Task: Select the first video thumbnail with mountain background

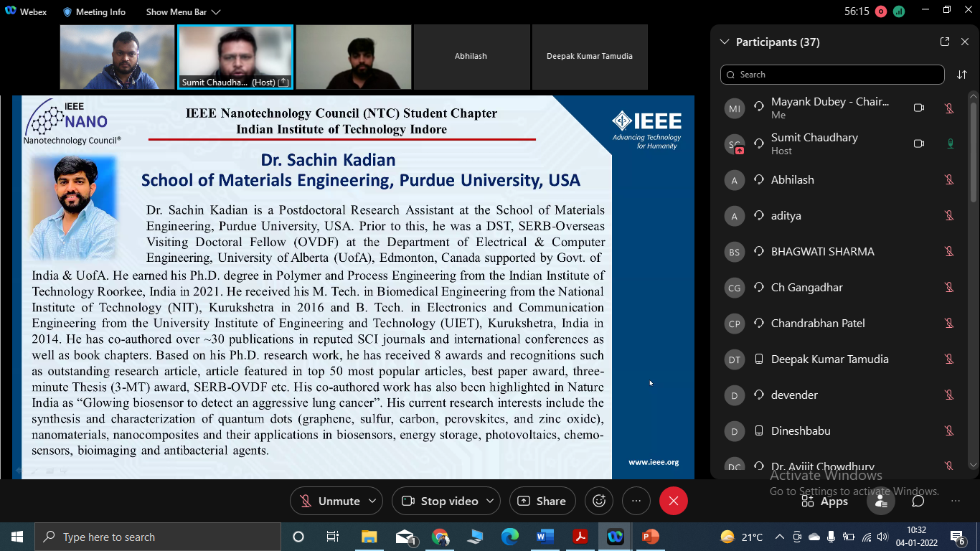Action: pos(117,57)
